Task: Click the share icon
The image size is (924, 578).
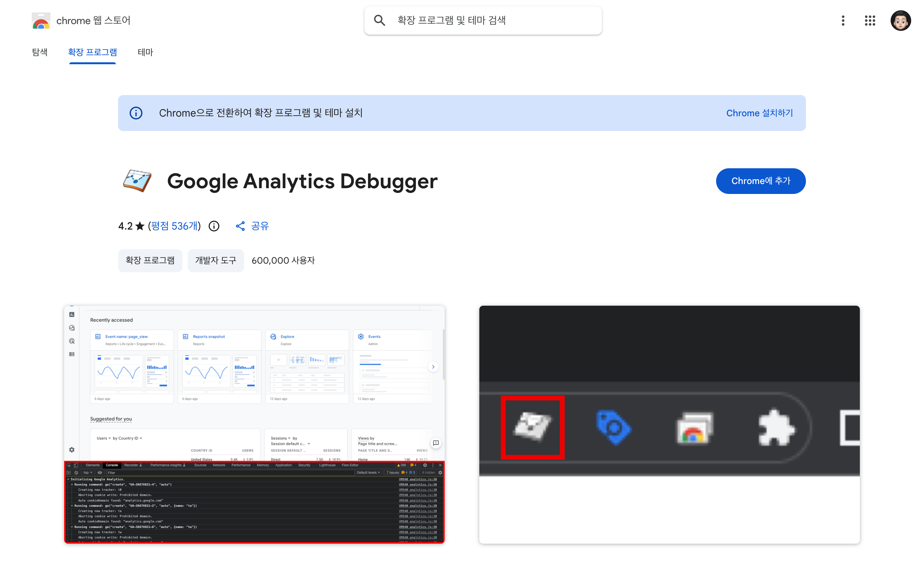Action: (x=240, y=226)
